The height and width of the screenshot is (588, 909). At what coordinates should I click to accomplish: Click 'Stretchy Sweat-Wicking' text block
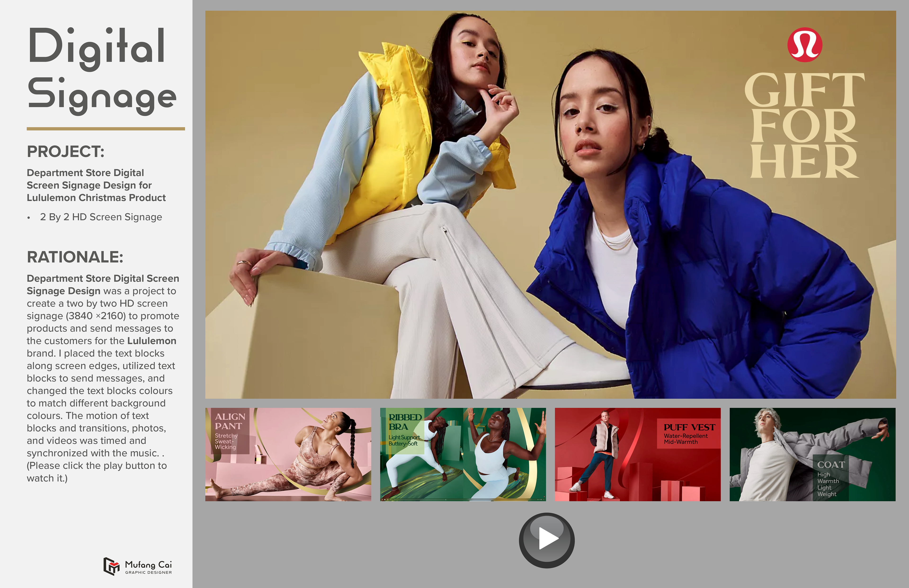click(x=226, y=441)
